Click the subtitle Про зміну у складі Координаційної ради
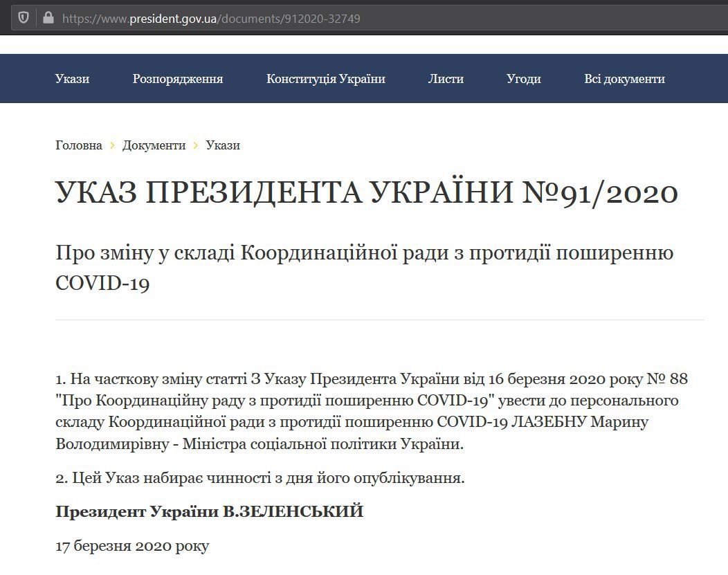Viewport: 728px width, 575px height. click(365, 268)
